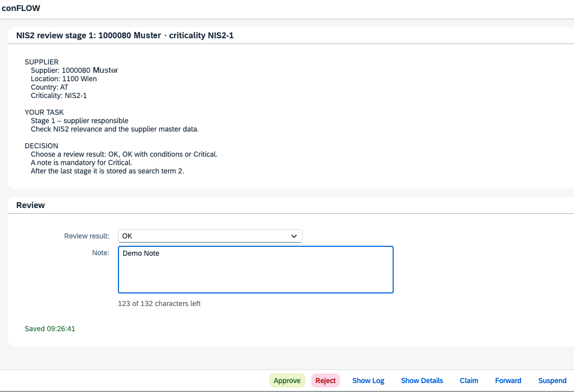
Task: Select the NIS2 review stage 1 heading
Action: (x=125, y=36)
